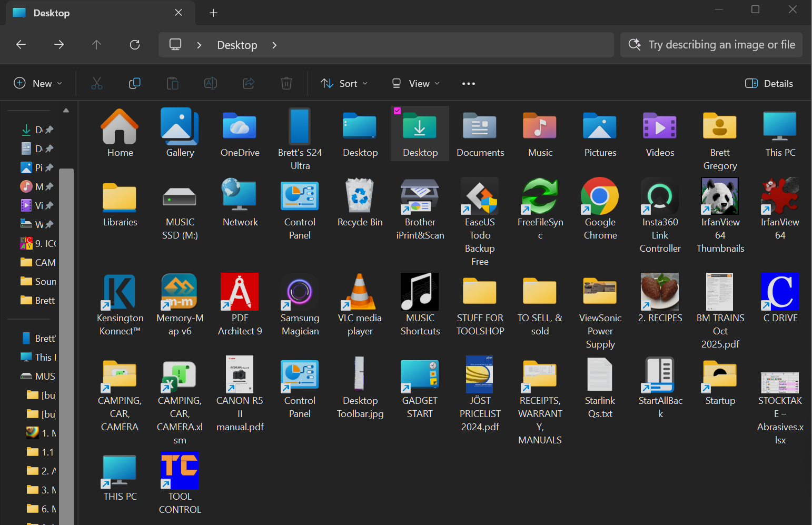The height and width of the screenshot is (525, 812).
Task: Open the Brett Gregory user folder
Action: (x=720, y=126)
